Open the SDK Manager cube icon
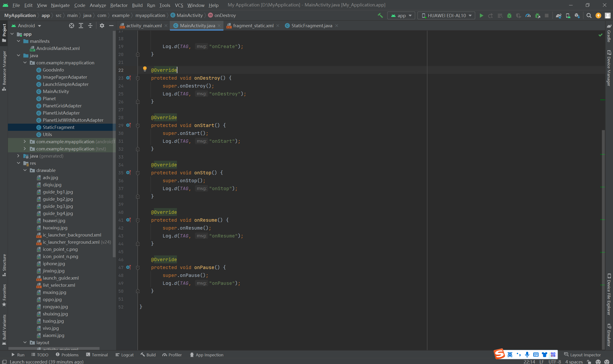The height and width of the screenshot is (364, 613). coord(577,16)
